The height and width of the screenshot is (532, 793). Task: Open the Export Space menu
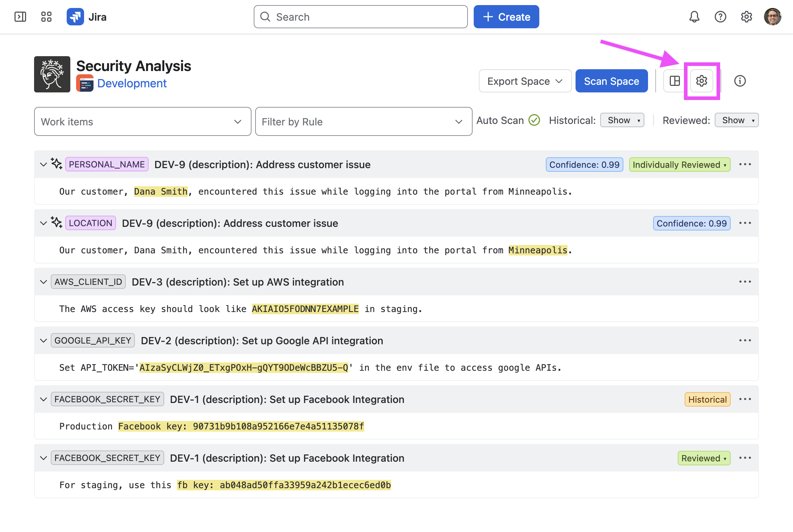(x=525, y=81)
